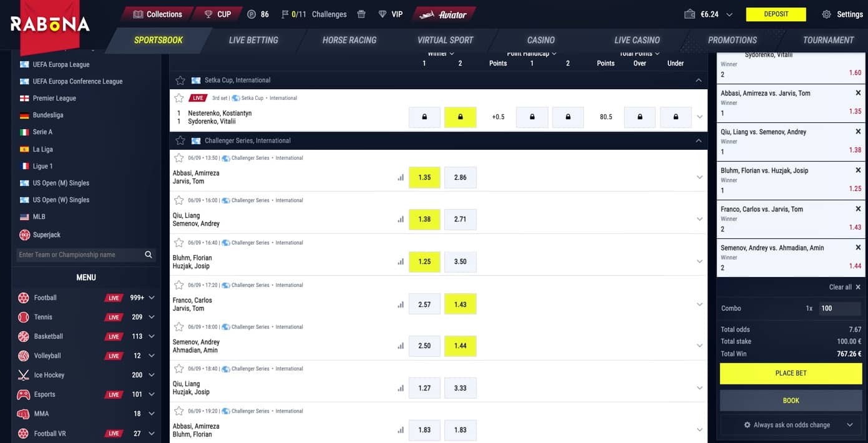Viewport: 868px width, 443px height.
Task: Click the combo stake amount field
Action: [x=839, y=308]
